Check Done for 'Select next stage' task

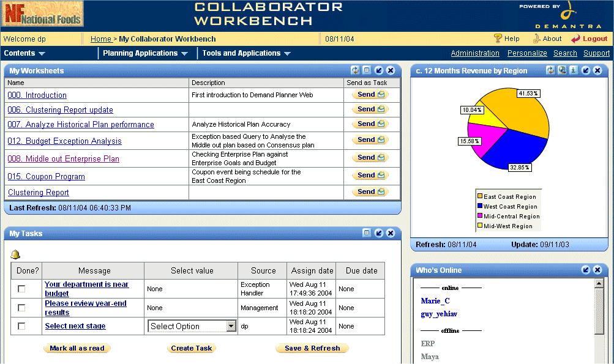point(21,326)
